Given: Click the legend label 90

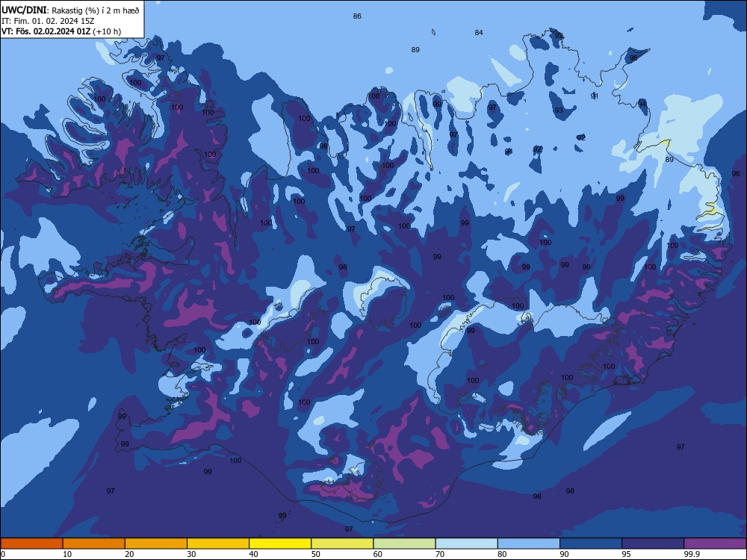Looking at the screenshot, I should [564, 554].
